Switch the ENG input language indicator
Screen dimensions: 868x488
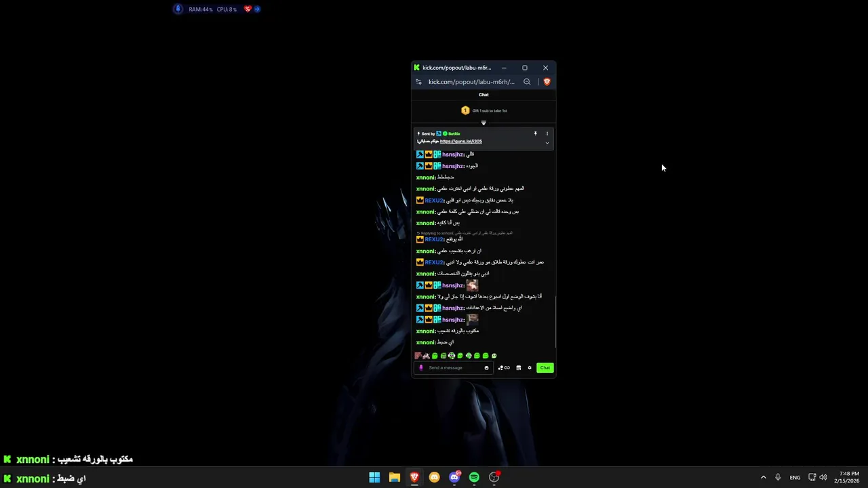[795, 477]
